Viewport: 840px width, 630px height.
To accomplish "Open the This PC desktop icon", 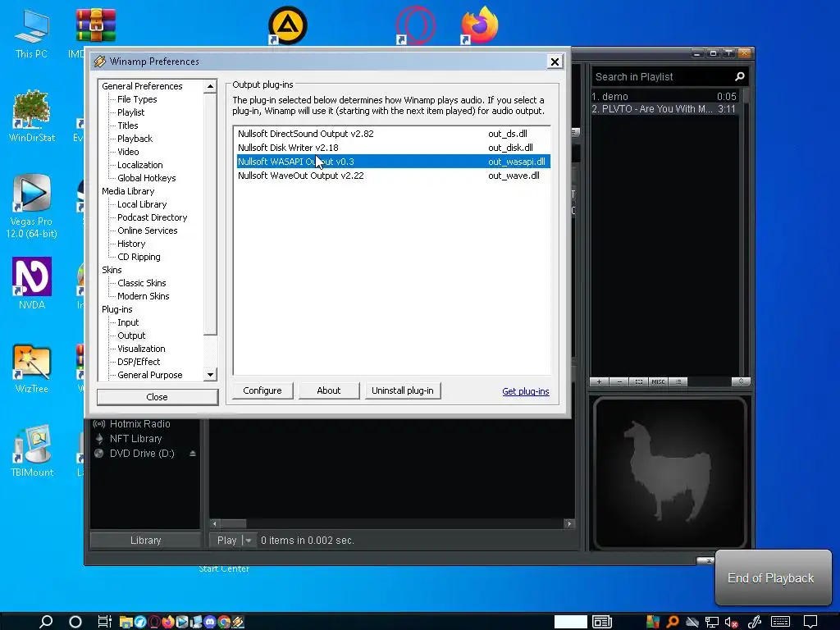I will coord(31,33).
